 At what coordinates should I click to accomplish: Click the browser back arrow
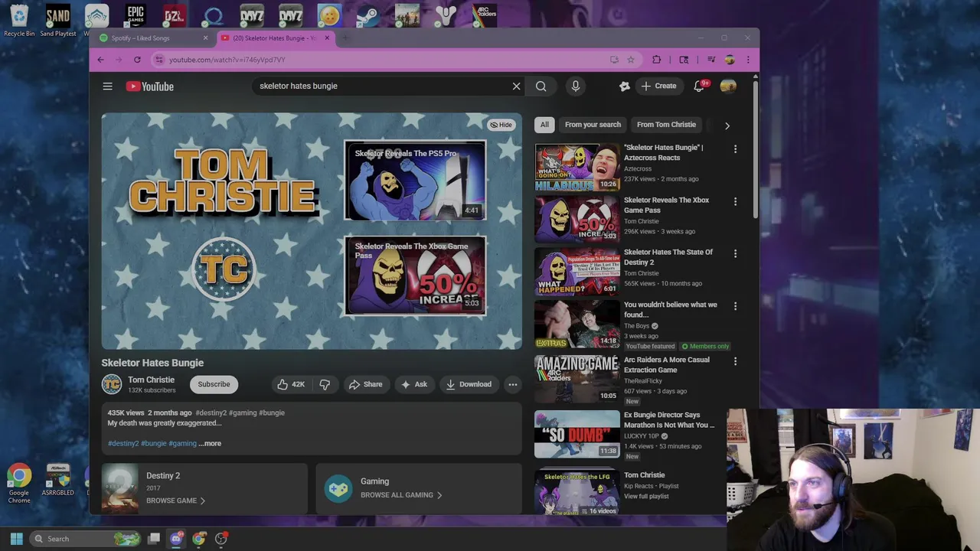pyautogui.click(x=100, y=60)
